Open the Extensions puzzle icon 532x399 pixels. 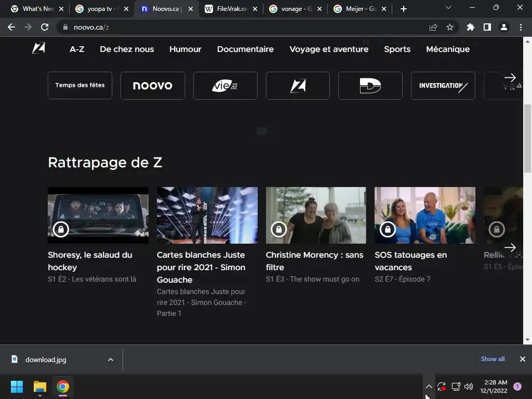click(x=471, y=27)
